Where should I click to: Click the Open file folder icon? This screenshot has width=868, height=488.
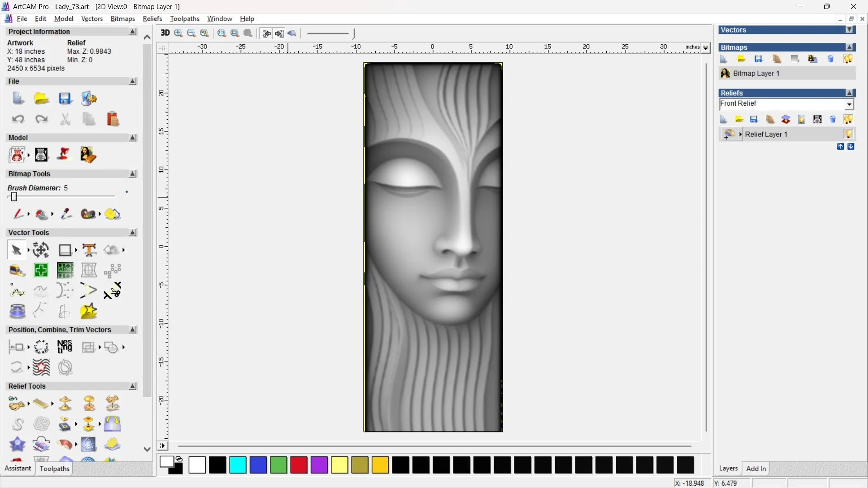41,99
